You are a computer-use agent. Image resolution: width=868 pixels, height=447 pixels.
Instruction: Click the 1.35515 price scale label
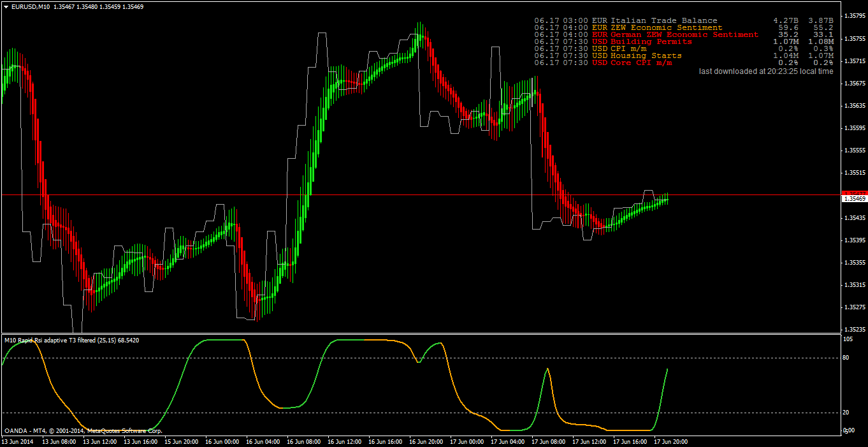pyautogui.click(x=855, y=173)
